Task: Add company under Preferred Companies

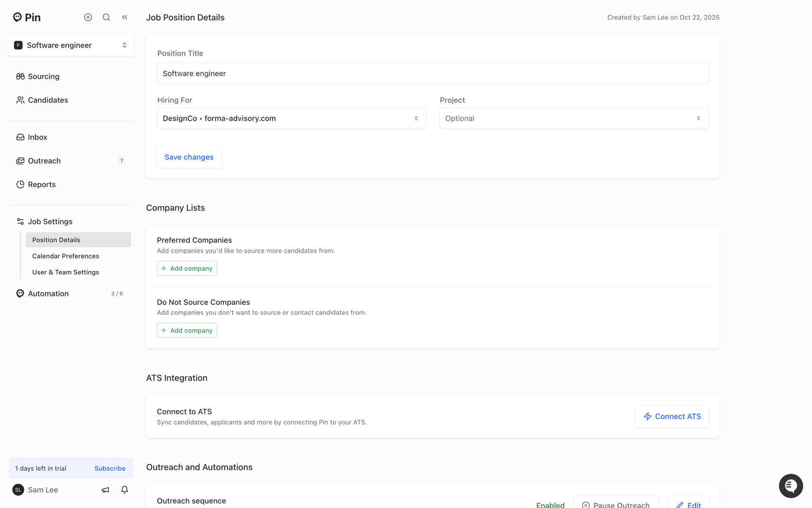Action: [187, 268]
